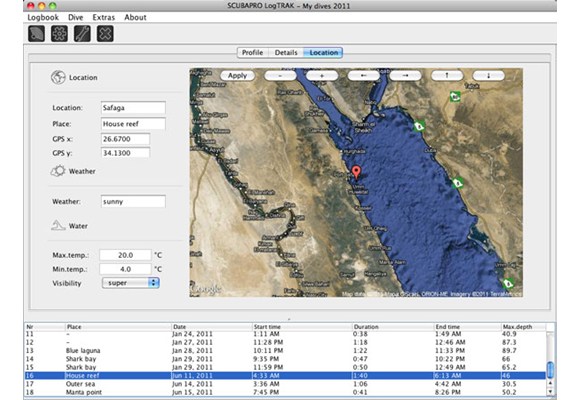Viewport: 580px width, 400px height.
Task: Click the dive list scrollbar thumb
Action: (550, 370)
